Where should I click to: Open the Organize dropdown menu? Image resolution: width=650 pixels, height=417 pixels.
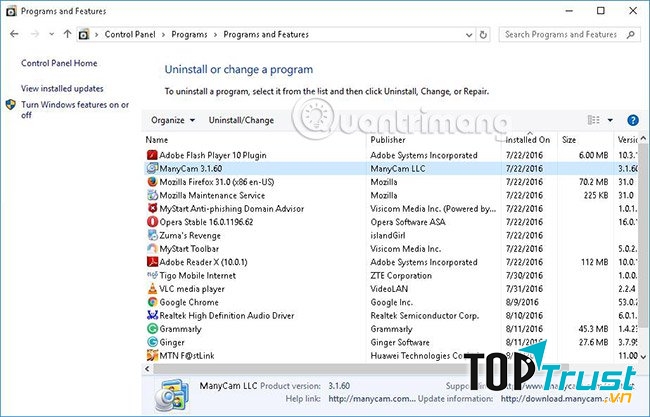(x=173, y=120)
